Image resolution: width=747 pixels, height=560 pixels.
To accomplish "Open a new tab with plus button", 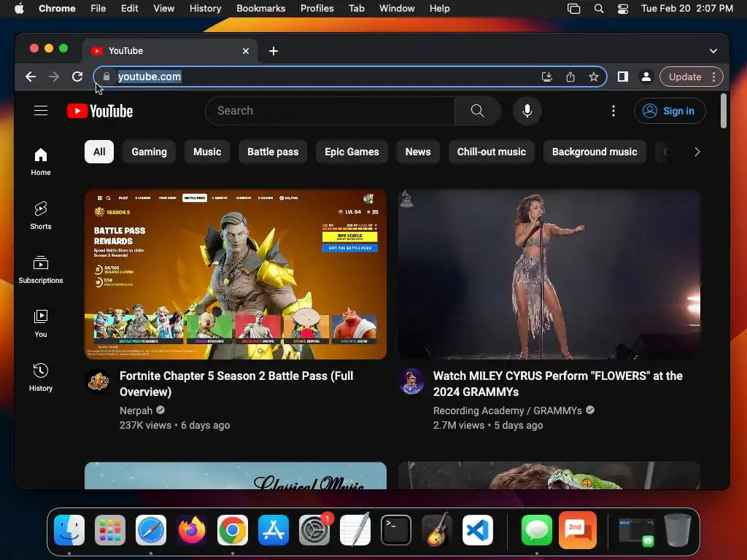I will pyautogui.click(x=274, y=51).
